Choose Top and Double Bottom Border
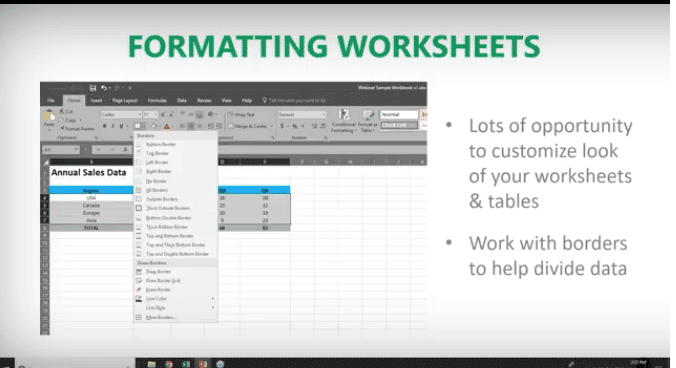This screenshot has height=368, width=676. 175,254
